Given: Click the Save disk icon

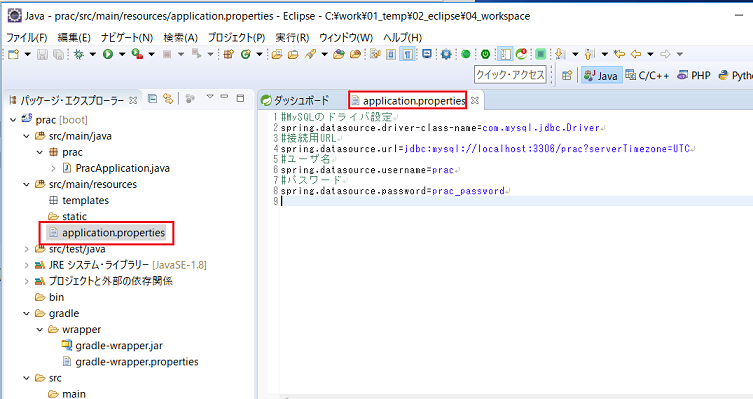Looking at the screenshot, I should pos(43,54).
